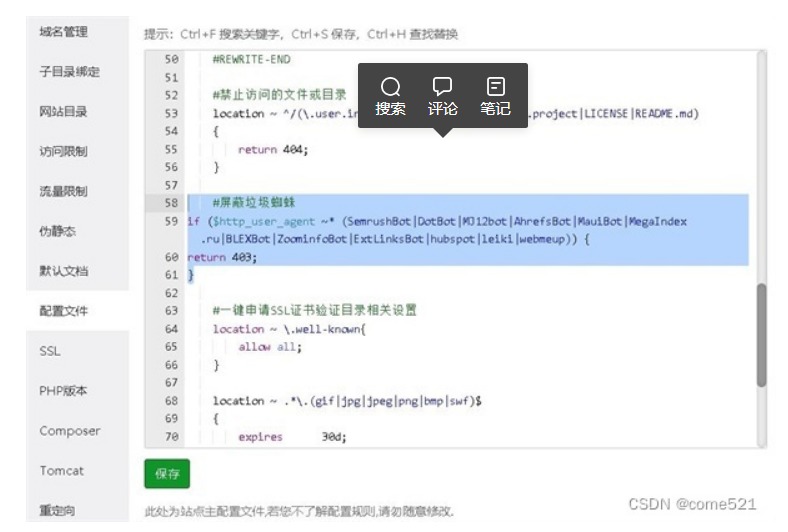
Task: Open the 重定向 tab
Action: tap(58, 510)
